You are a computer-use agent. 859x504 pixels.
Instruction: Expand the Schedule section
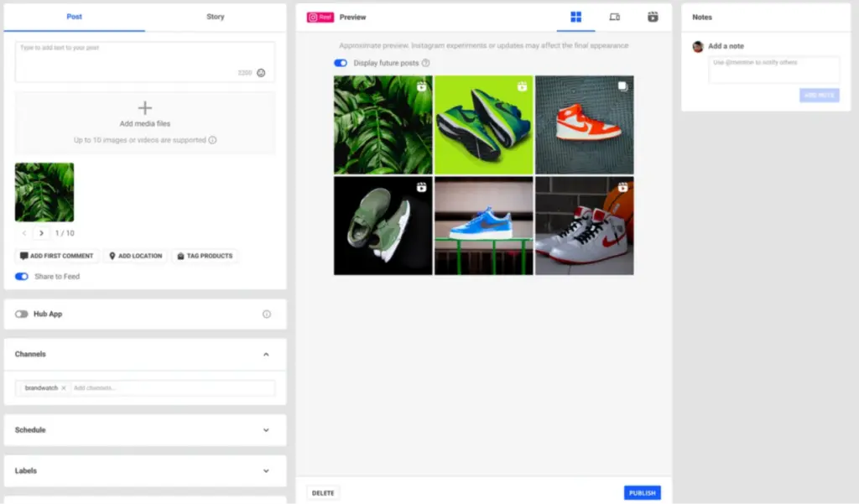coord(266,430)
